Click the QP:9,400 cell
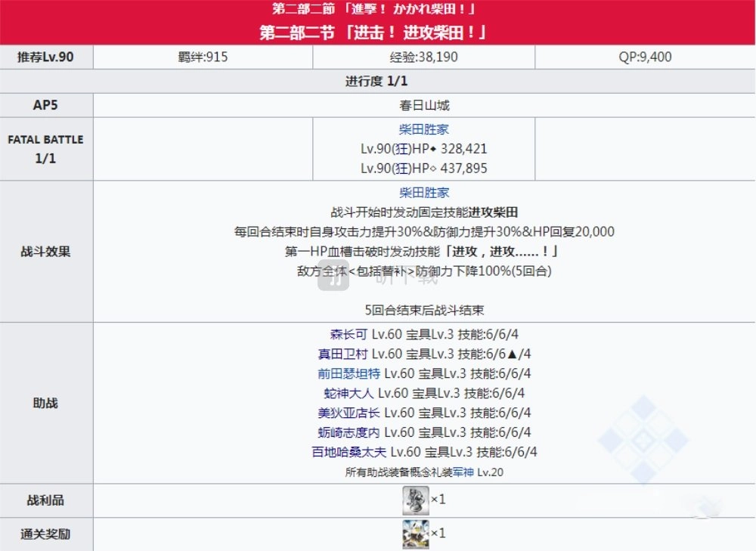This screenshot has width=756, height=551. tap(645, 57)
